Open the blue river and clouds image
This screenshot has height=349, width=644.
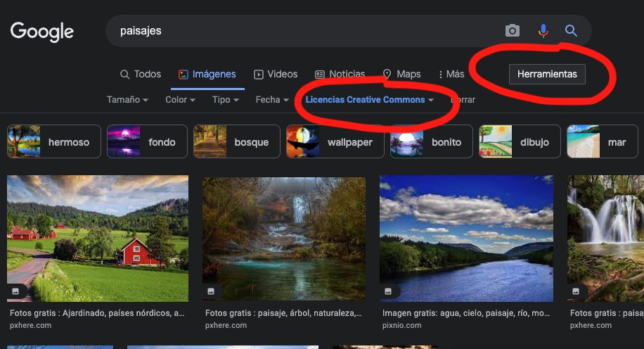466,239
